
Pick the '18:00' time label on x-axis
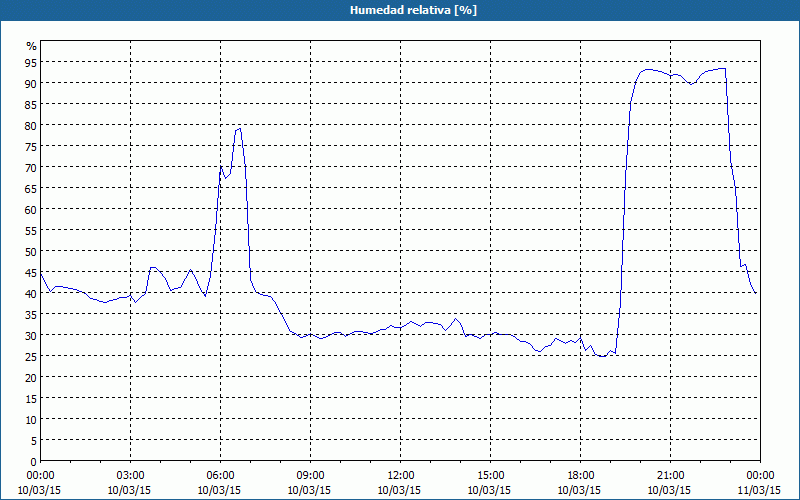[581, 476]
